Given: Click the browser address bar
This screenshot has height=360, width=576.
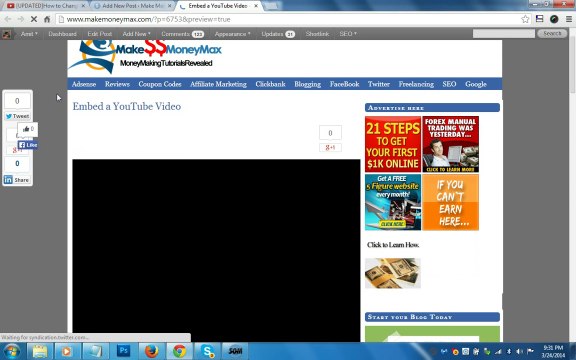Looking at the screenshot, I should click(x=287, y=19).
